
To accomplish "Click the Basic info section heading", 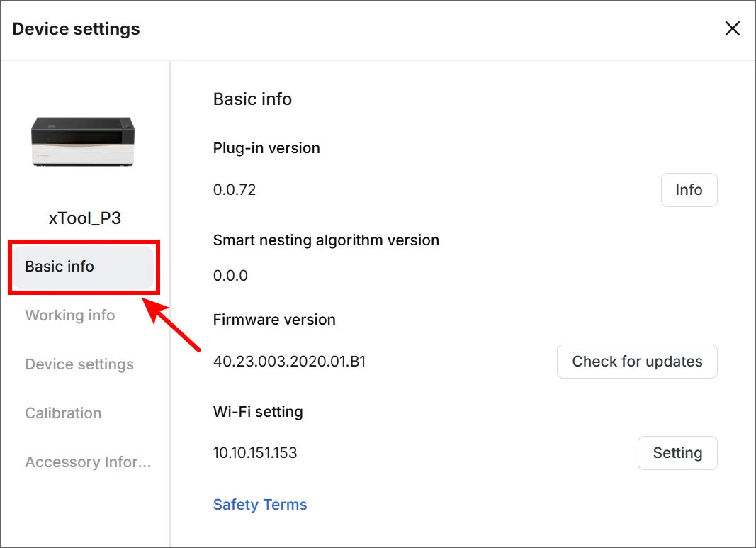I will point(253,99).
